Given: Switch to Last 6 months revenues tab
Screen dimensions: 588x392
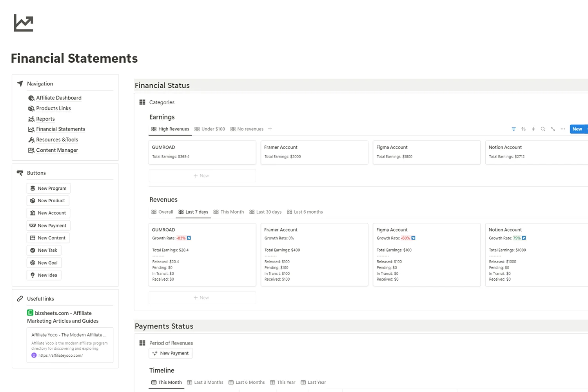Looking at the screenshot, I should tap(305, 212).
